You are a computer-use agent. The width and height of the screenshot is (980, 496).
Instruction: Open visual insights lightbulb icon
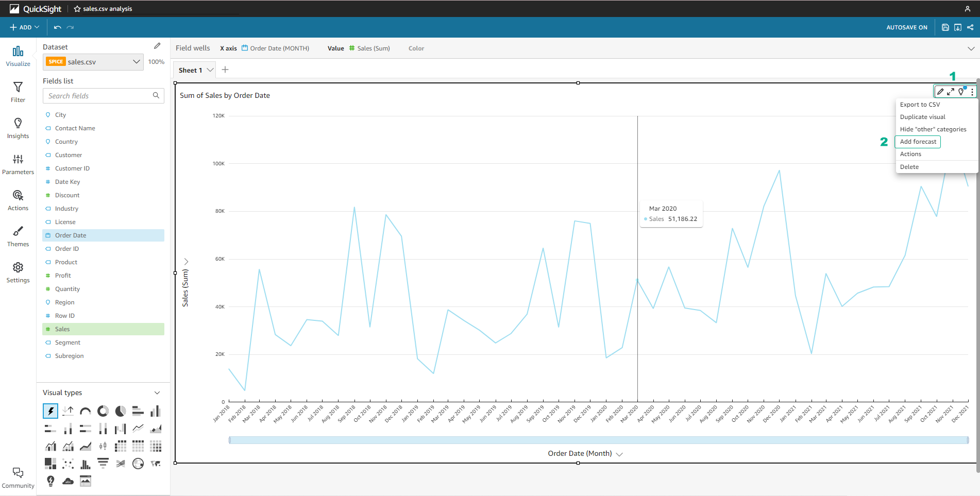point(961,92)
